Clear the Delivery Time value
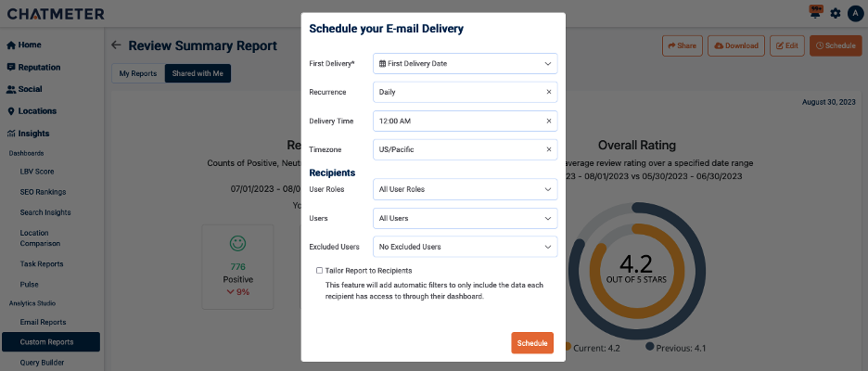This screenshot has height=371, width=868. pos(548,122)
